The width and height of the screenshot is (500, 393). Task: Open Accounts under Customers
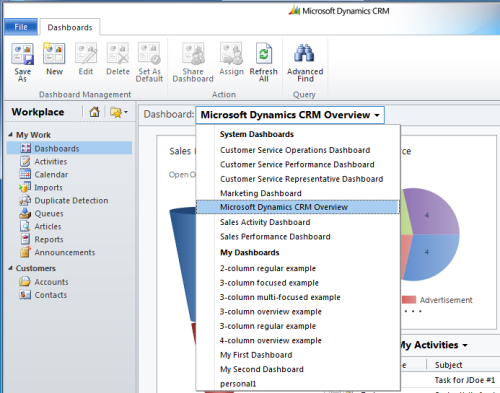click(51, 282)
